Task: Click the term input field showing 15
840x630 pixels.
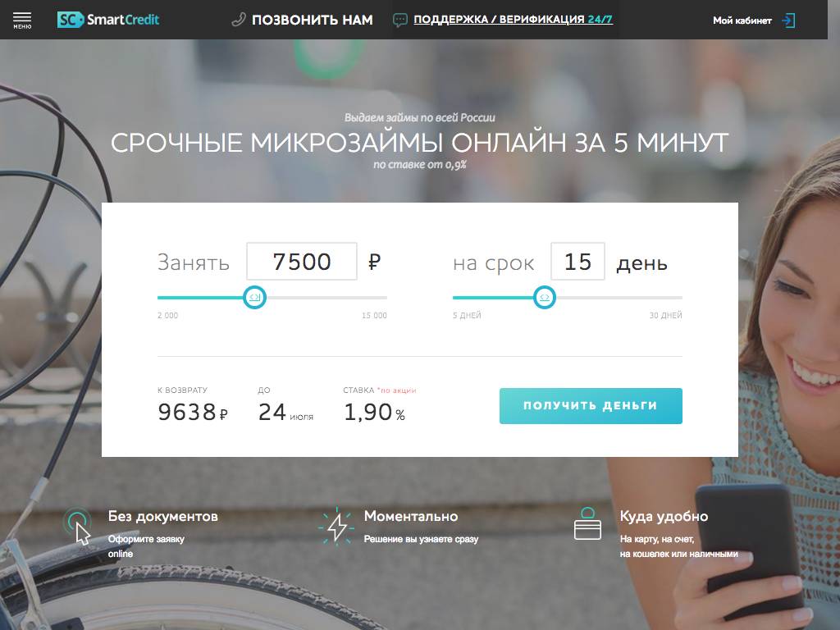Action: tap(577, 262)
